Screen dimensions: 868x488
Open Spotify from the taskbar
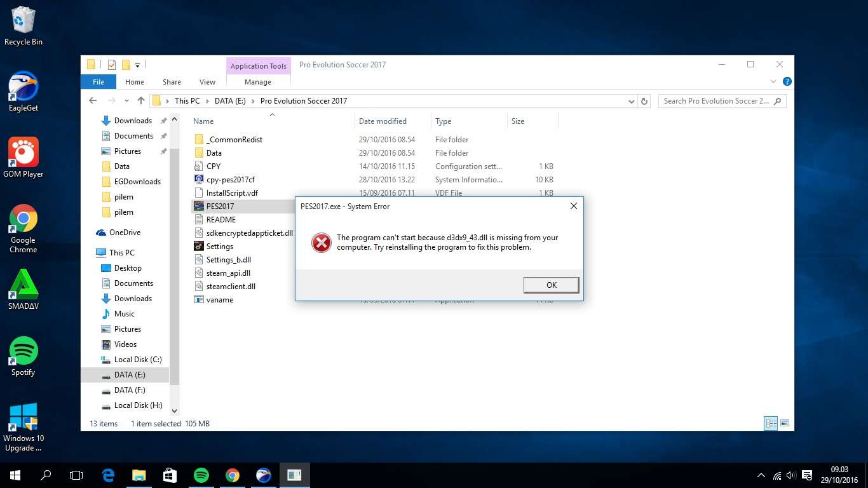click(x=201, y=475)
